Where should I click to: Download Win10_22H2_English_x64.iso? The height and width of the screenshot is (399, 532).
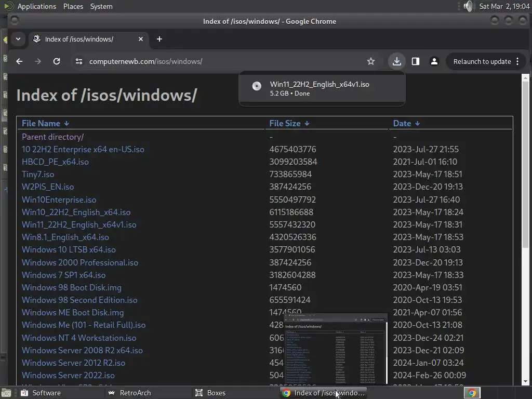pyautogui.click(x=76, y=212)
